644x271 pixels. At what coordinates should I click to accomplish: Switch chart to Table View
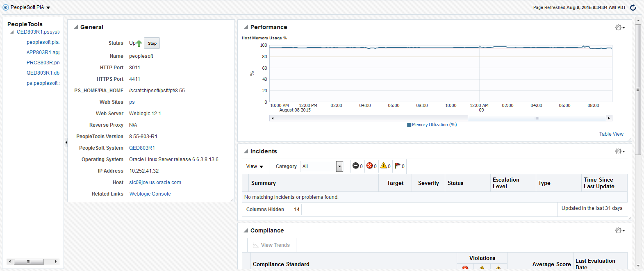click(611, 134)
